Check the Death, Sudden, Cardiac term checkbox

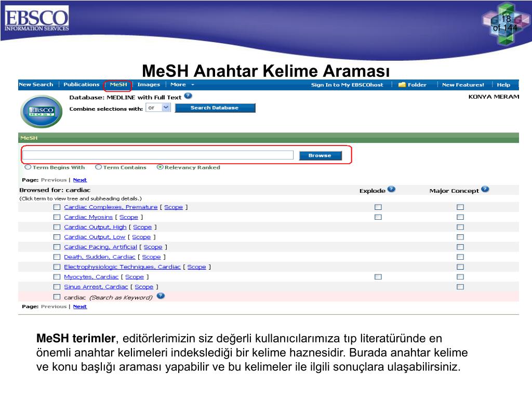tap(57, 257)
